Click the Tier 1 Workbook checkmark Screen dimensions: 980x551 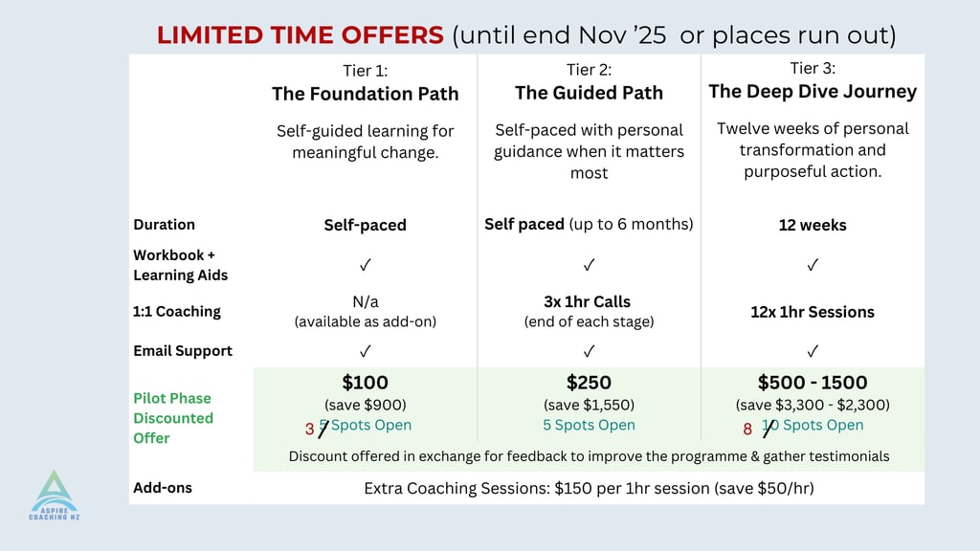365,265
